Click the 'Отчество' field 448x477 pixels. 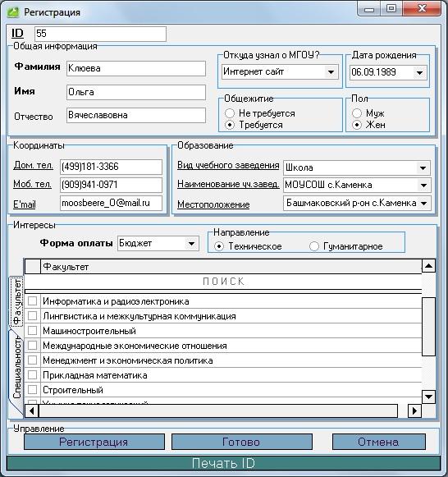click(136, 115)
